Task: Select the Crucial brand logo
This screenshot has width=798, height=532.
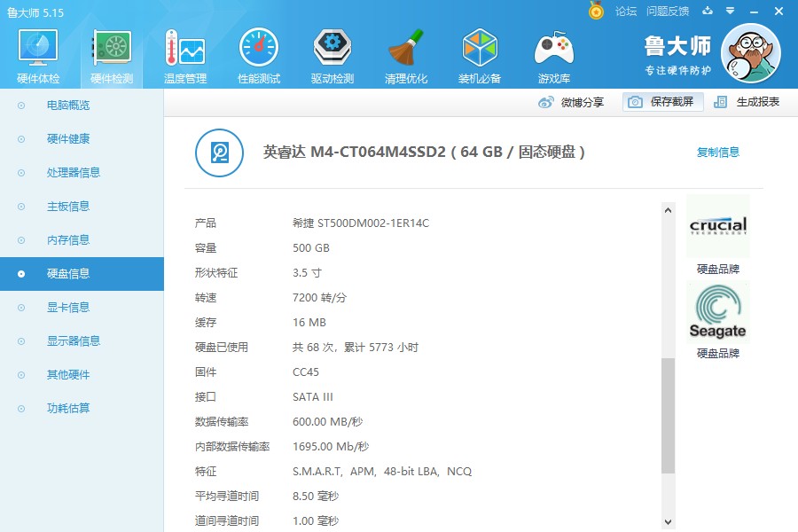Action: [718, 226]
